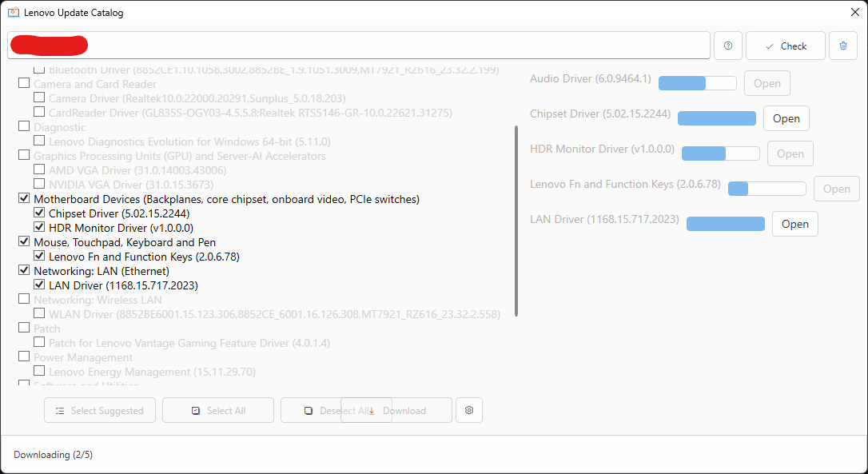Open the downloaded Chipset Driver
This screenshot has width=868, height=474.
coord(786,118)
